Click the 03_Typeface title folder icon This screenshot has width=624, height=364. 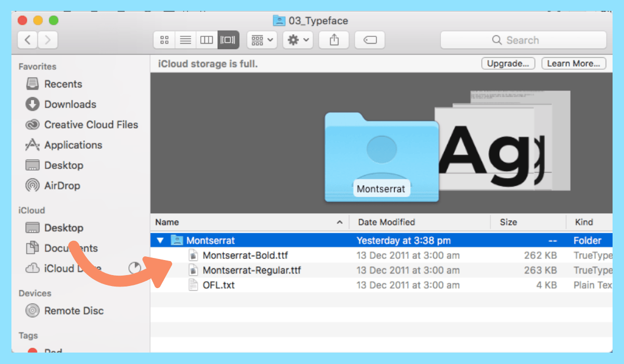pyautogui.click(x=279, y=21)
